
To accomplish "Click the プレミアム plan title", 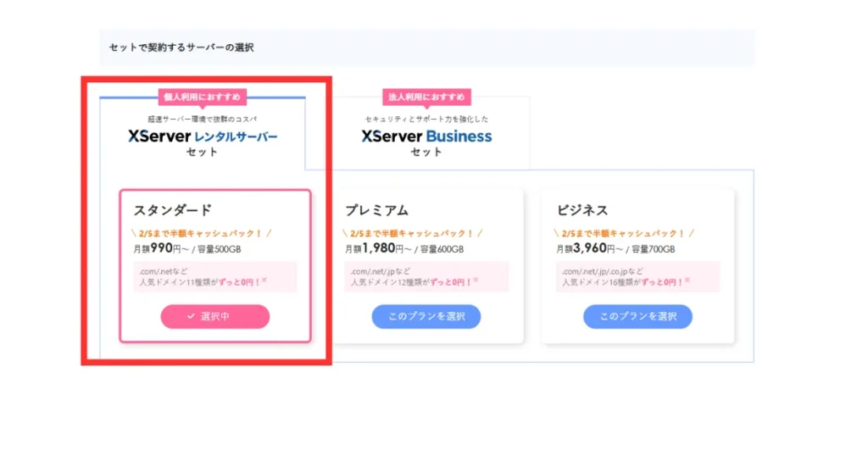I will (x=376, y=210).
